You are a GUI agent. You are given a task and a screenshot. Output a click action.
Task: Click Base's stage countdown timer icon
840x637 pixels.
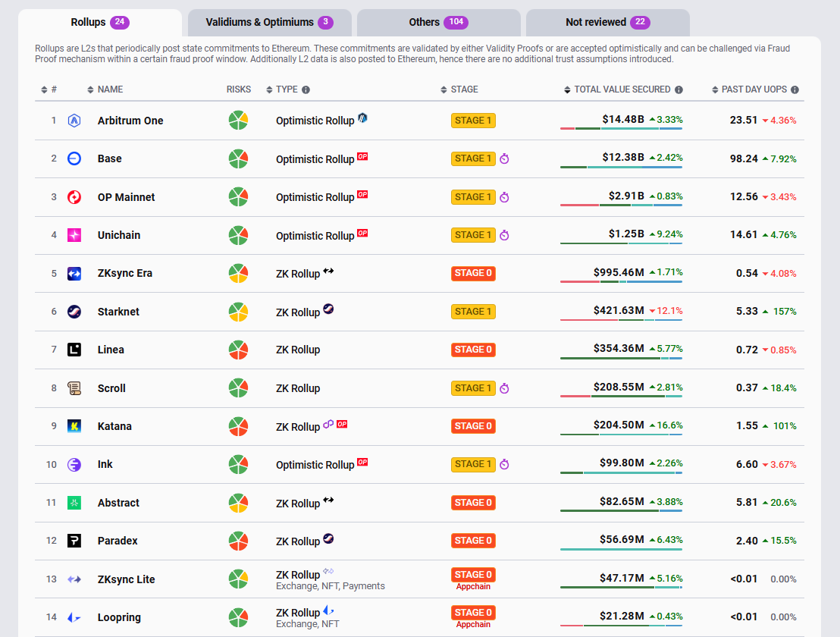(504, 158)
